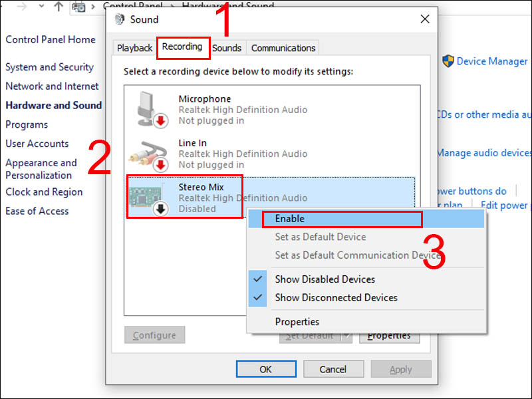Viewport: 532px width, 399px height.
Task: Choose Enable from the context menu
Action: click(x=289, y=218)
